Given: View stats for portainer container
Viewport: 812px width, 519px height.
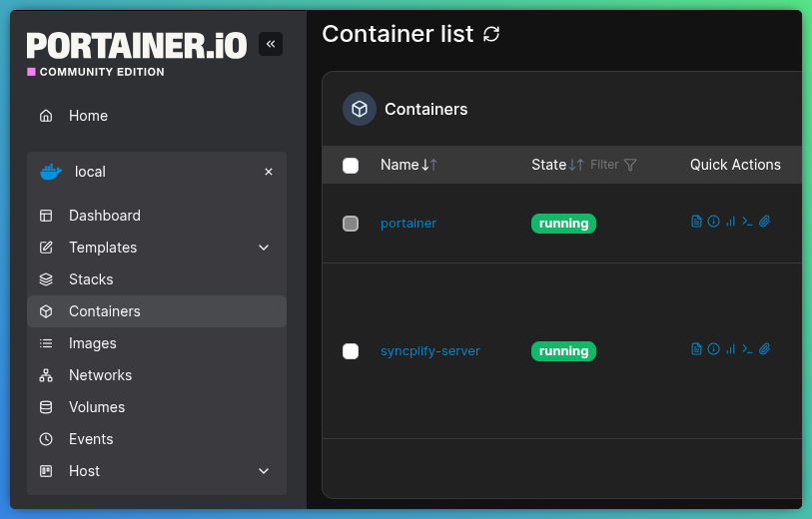Looking at the screenshot, I should (x=730, y=222).
